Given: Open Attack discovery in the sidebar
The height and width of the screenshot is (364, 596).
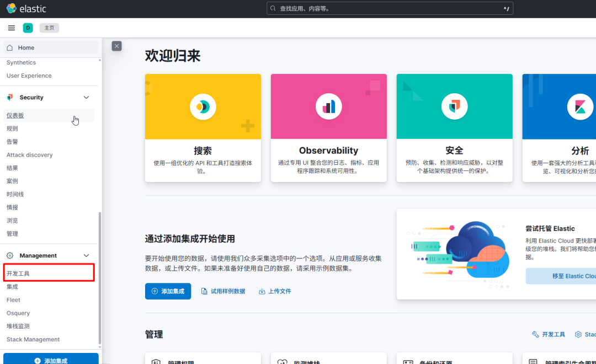Looking at the screenshot, I should pyautogui.click(x=30, y=155).
